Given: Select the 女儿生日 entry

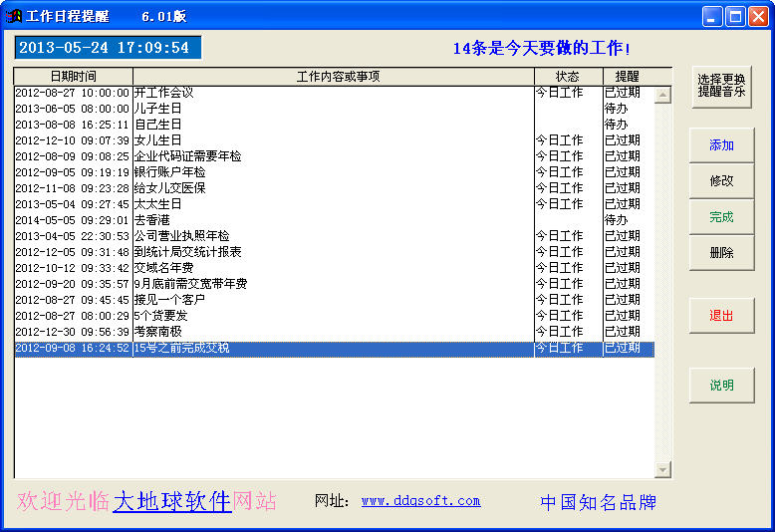Looking at the screenshot, I should point(334,140).
